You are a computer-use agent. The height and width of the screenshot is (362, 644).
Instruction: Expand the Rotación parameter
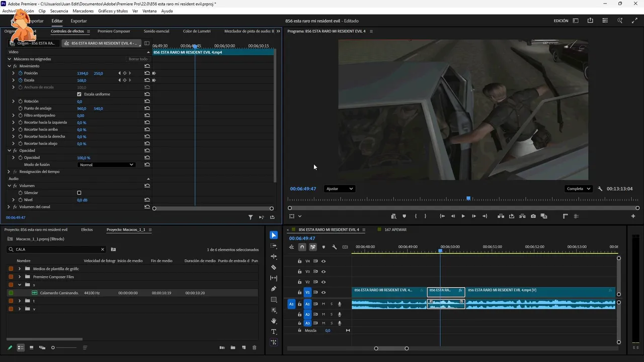point(14,102)
